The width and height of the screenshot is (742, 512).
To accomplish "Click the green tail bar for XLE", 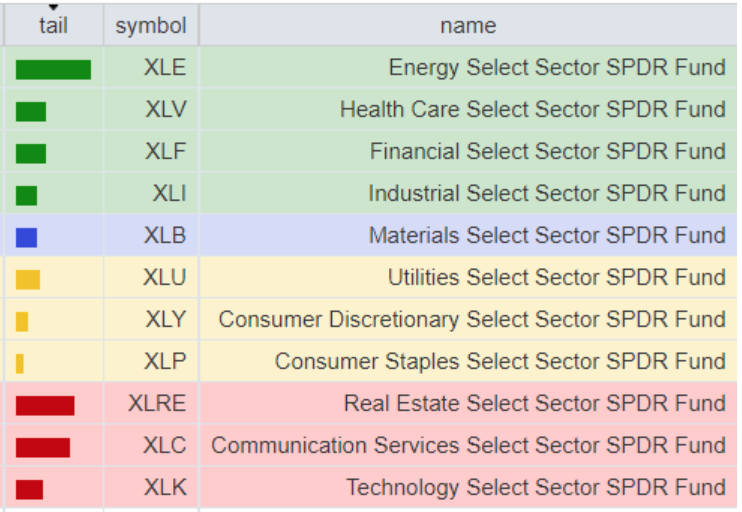I will [53, 69].
